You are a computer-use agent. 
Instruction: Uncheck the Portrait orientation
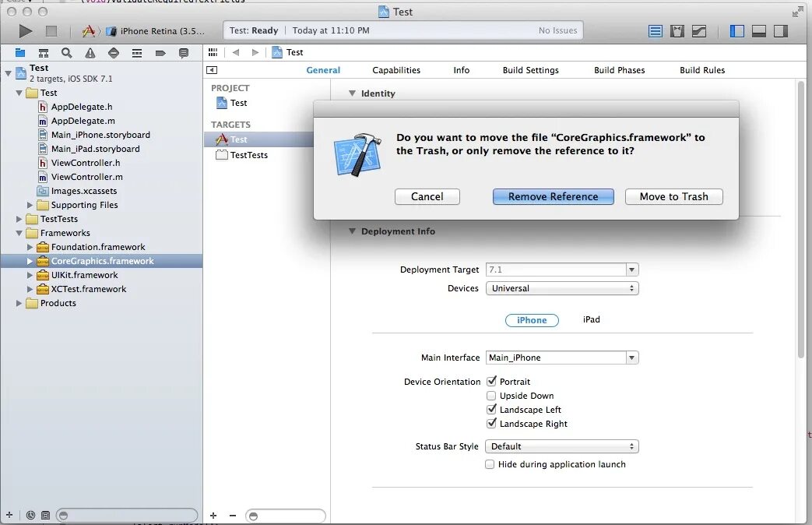491,382
